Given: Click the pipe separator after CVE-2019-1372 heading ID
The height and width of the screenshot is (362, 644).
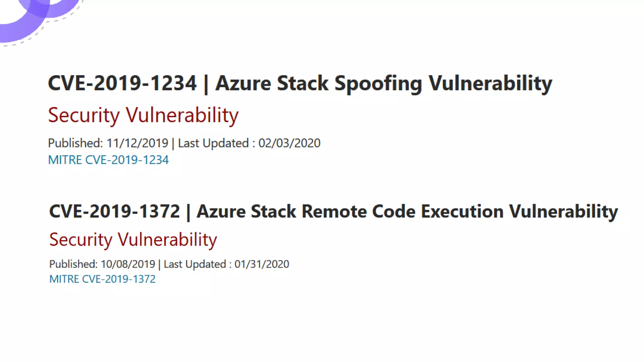Looking at the screenshot, I should 188,212.
